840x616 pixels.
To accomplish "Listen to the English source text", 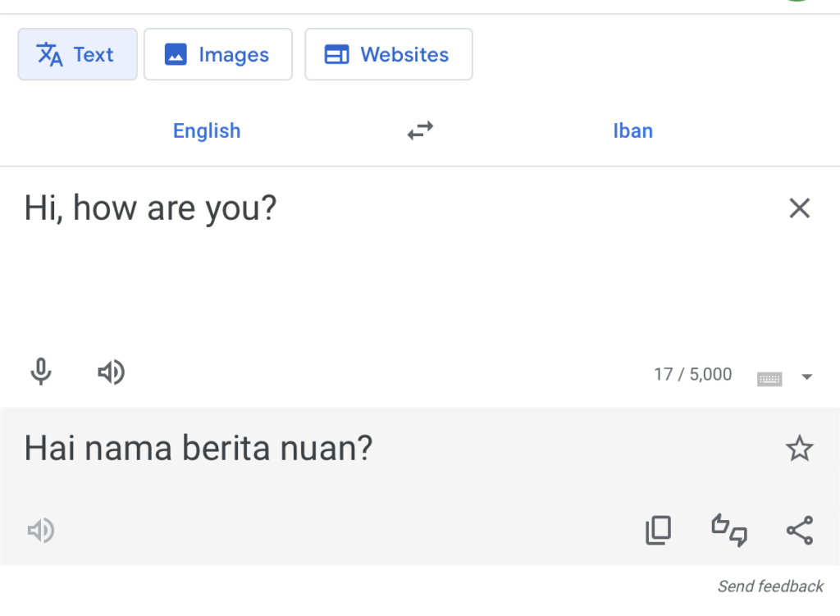I will (112, 372).
